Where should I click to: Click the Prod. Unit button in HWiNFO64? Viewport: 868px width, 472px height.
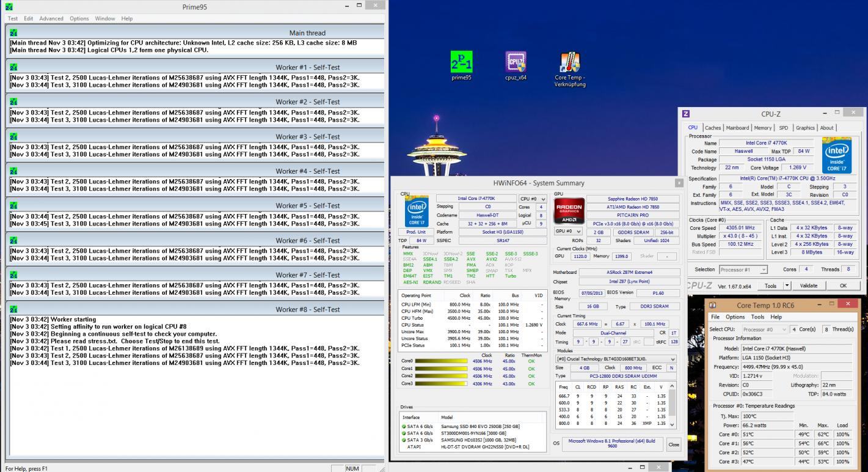pyautogui.click(x=416, y=232)
